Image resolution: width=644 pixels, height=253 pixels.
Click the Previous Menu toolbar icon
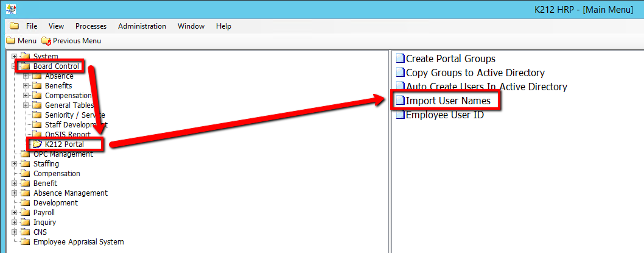tap(46, 41)
